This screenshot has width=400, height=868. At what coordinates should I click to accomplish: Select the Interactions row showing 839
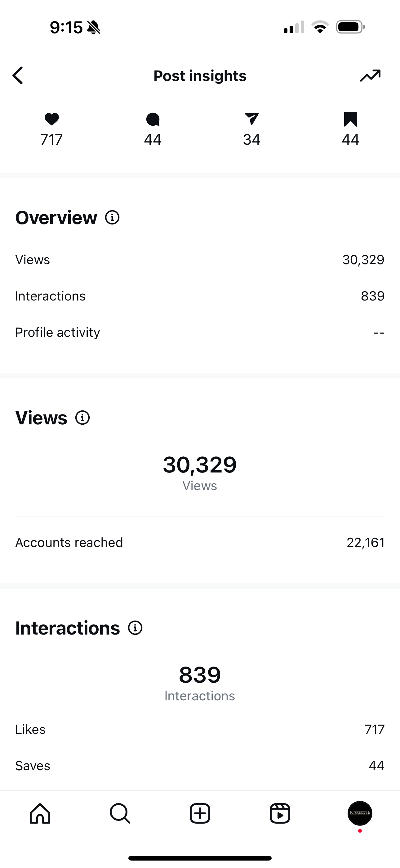(x=200, y=296)
